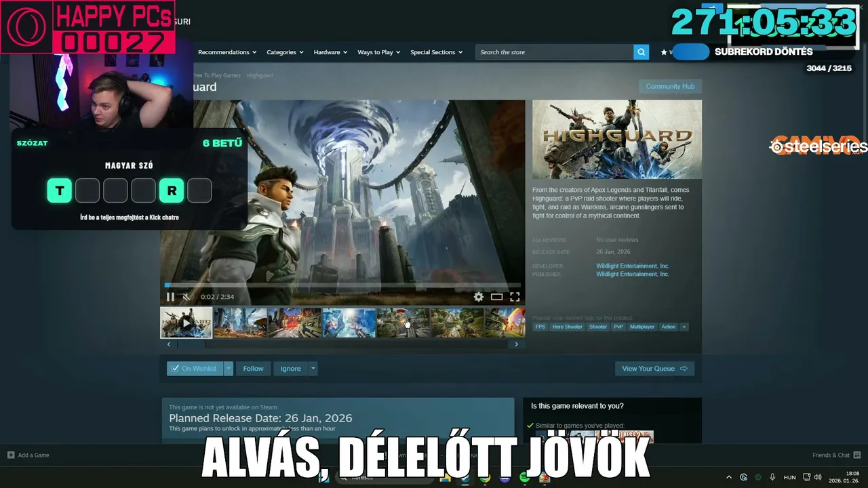Follow the Highguard game
The image size is (868, 488).
[253, 369]
